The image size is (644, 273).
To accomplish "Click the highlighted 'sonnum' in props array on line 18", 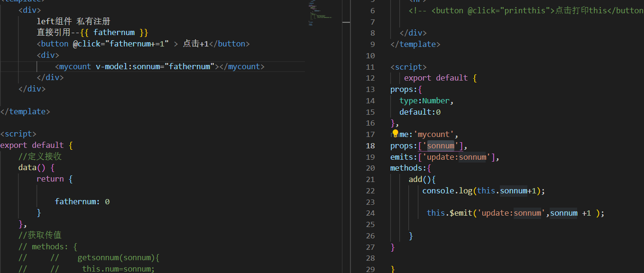I will (441, 146).
